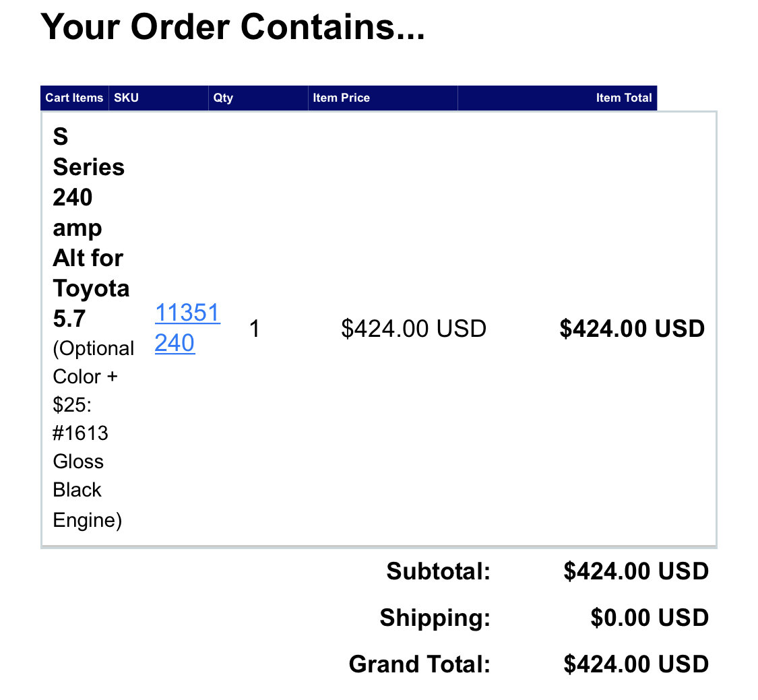This screenshot has width=758, height=700.
Task: Click the Cart Items column header
Action: (x=74, y=98)
